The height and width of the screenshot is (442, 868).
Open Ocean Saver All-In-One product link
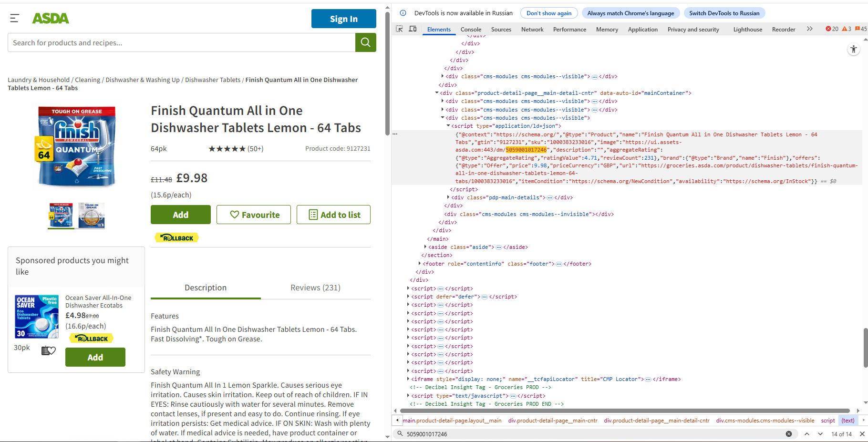click(x=98, y=301)
